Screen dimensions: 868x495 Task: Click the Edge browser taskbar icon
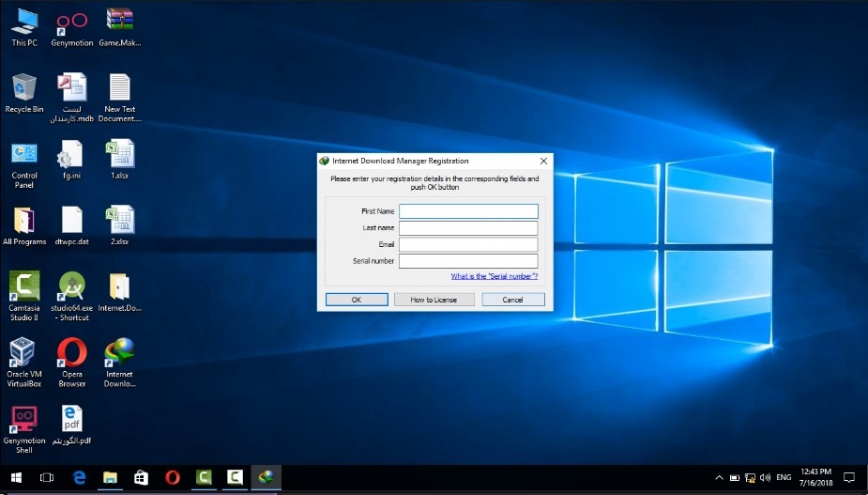(x=80, y=477)
